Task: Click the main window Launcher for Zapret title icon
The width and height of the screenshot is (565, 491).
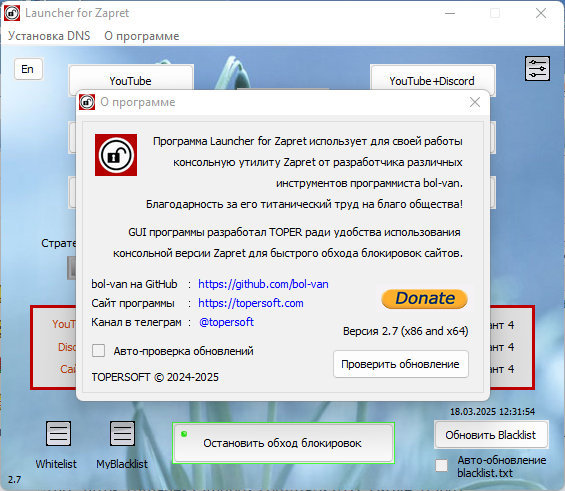Action: click(x=12, y=13)
